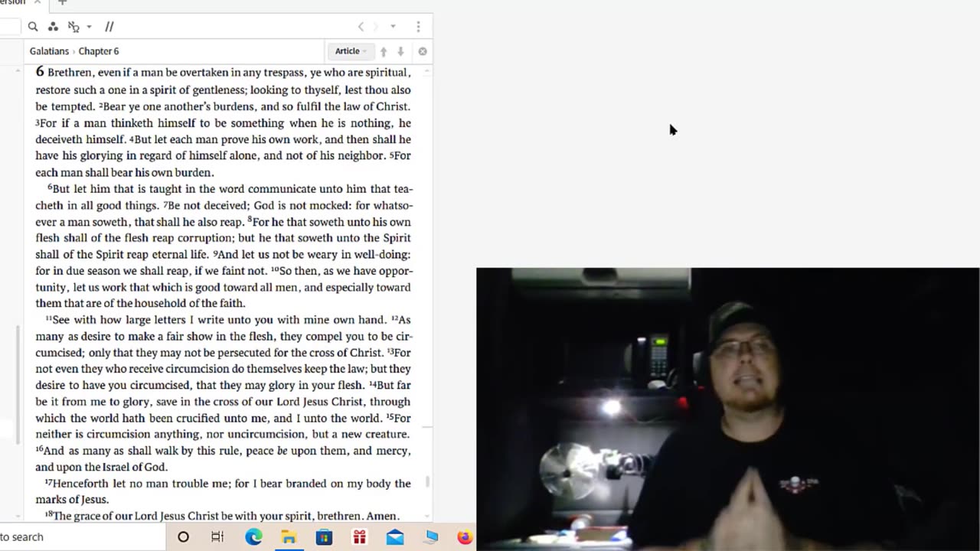Open Cortana circle icon on taskbar

183,537
